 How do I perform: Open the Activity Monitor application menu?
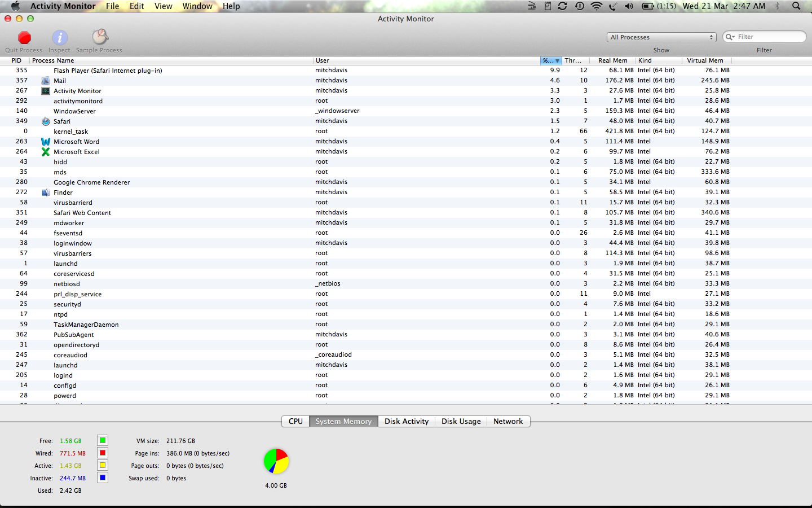pos(63,6)
